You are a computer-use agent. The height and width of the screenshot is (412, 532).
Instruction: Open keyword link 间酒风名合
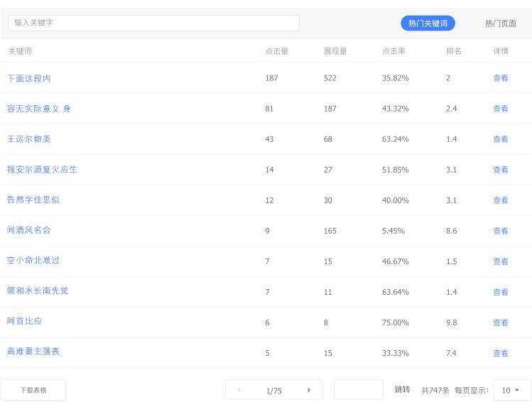[29, 230]
